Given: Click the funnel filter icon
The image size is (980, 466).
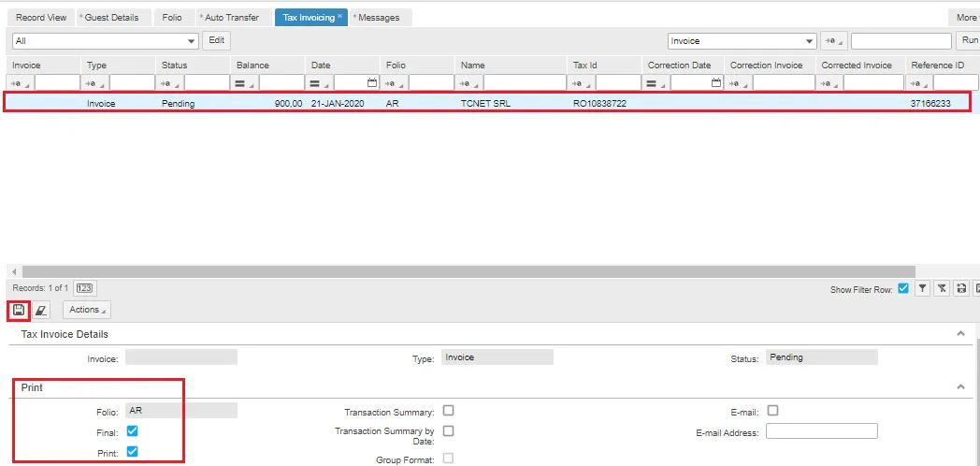Looking at the screenshot, I should coord(922,288).
